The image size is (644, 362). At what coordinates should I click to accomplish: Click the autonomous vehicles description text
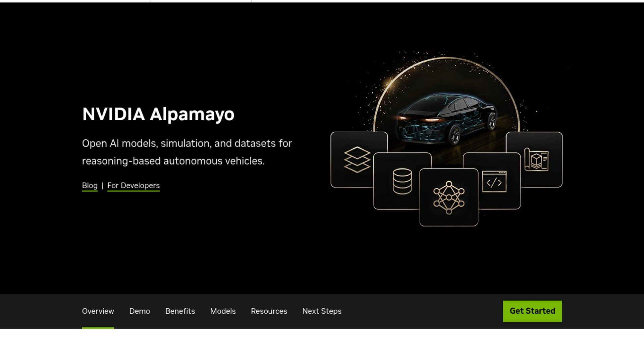click(x=187, y=152)
